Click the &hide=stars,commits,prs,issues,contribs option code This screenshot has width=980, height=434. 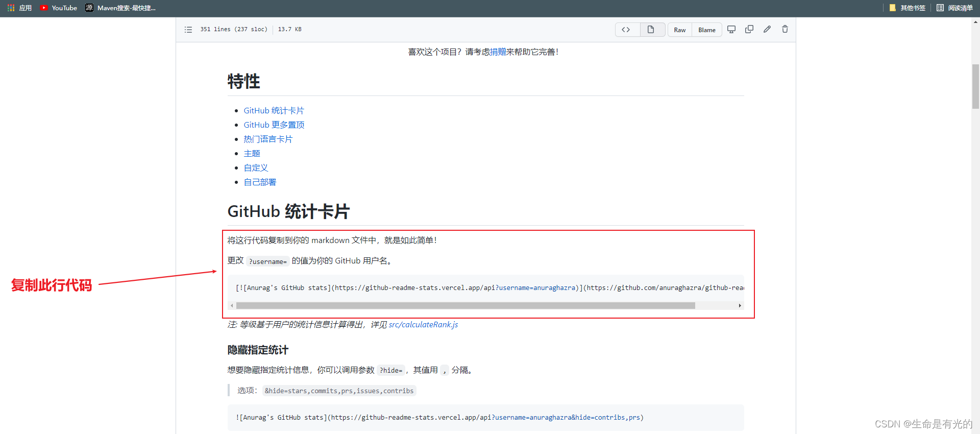[339, 391]
